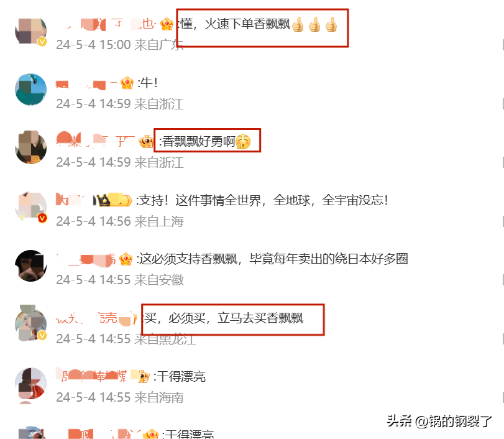504x439 pixels.
Task: Open avatar of the Hainan commenter
Action: pos(31,384)
